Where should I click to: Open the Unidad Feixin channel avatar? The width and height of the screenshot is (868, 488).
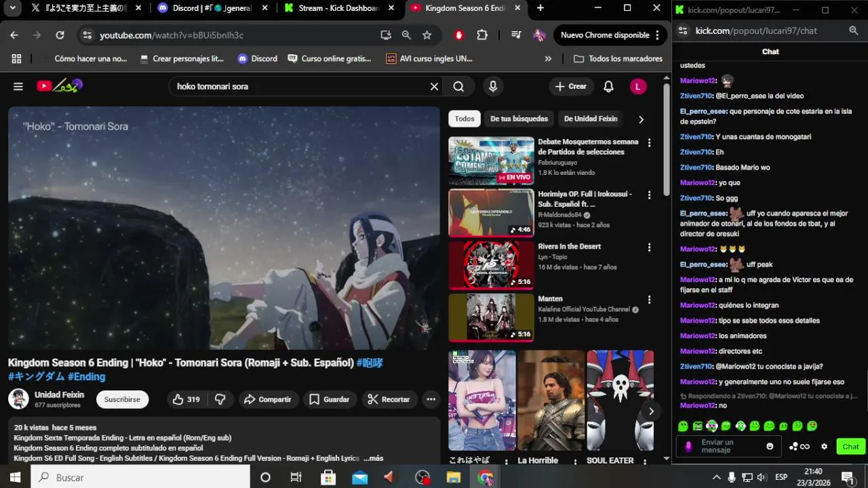18,399
